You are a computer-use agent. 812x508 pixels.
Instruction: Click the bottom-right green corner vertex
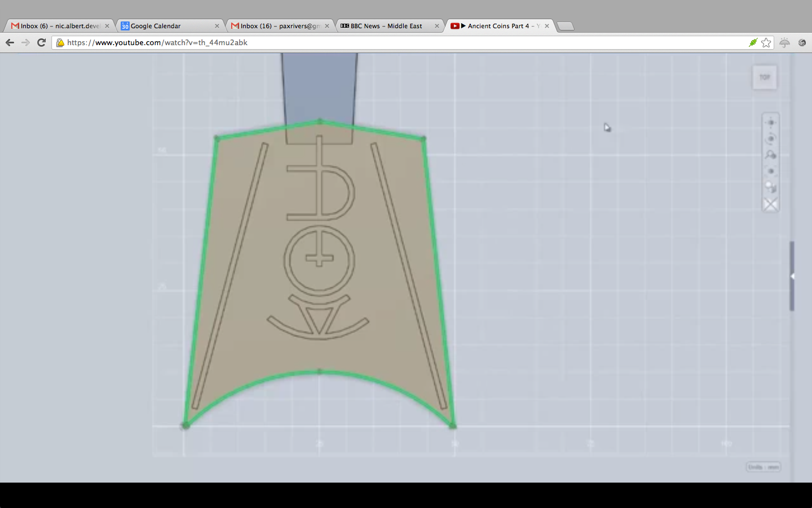pyautogui.click(x=453, y=426)
